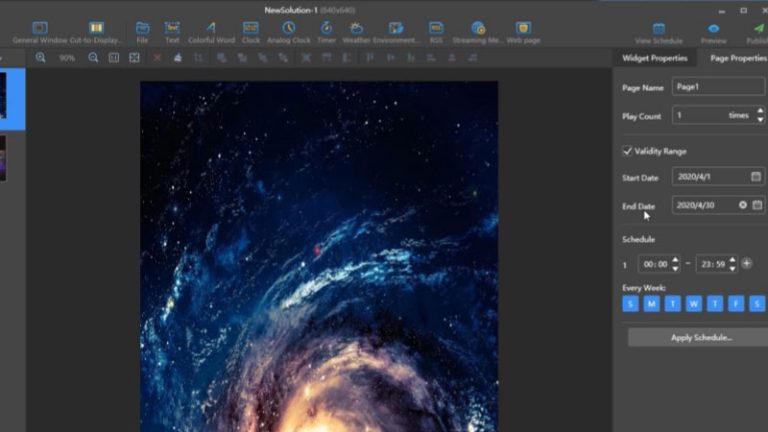Toggle Wednesday in Every Week row
This screenshot has width=768, height=432.
pos(694,304)
